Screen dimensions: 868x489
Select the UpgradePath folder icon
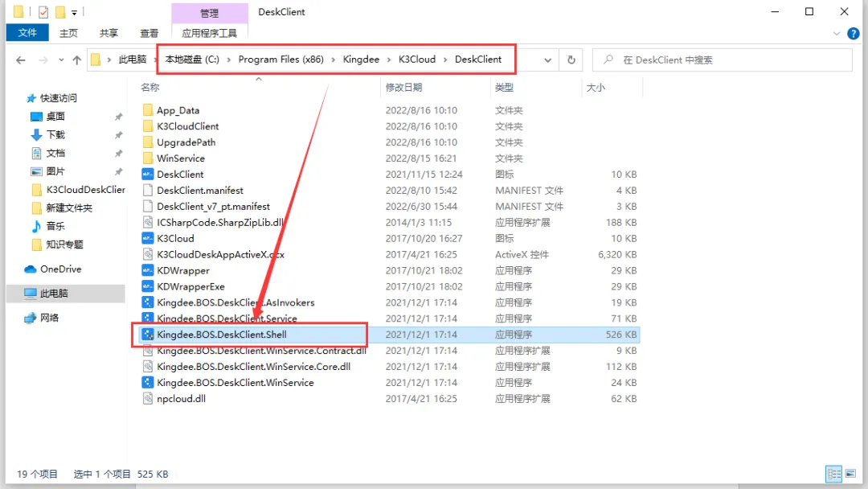pyautogui.click(x=147, y=142)
